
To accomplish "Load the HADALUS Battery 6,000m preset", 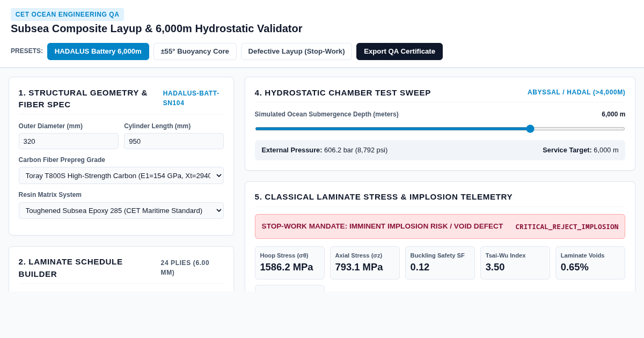I will click(98, 52).
